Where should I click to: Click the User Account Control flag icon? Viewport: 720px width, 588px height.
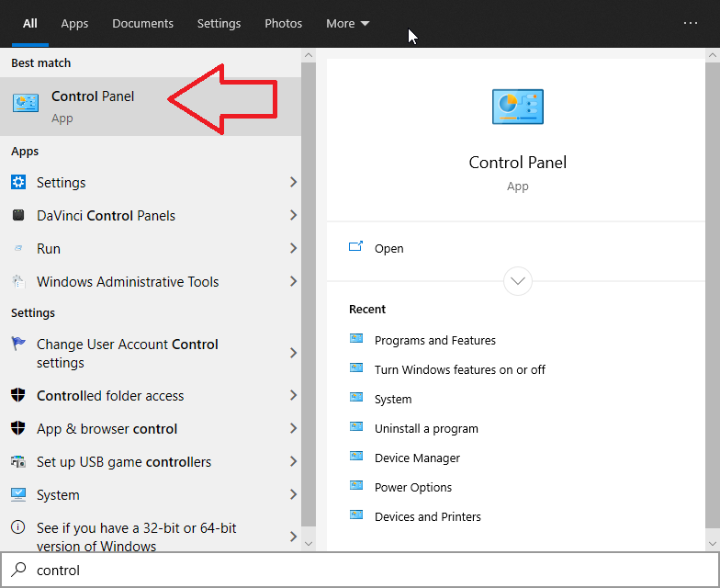click(x=18, y=345)
